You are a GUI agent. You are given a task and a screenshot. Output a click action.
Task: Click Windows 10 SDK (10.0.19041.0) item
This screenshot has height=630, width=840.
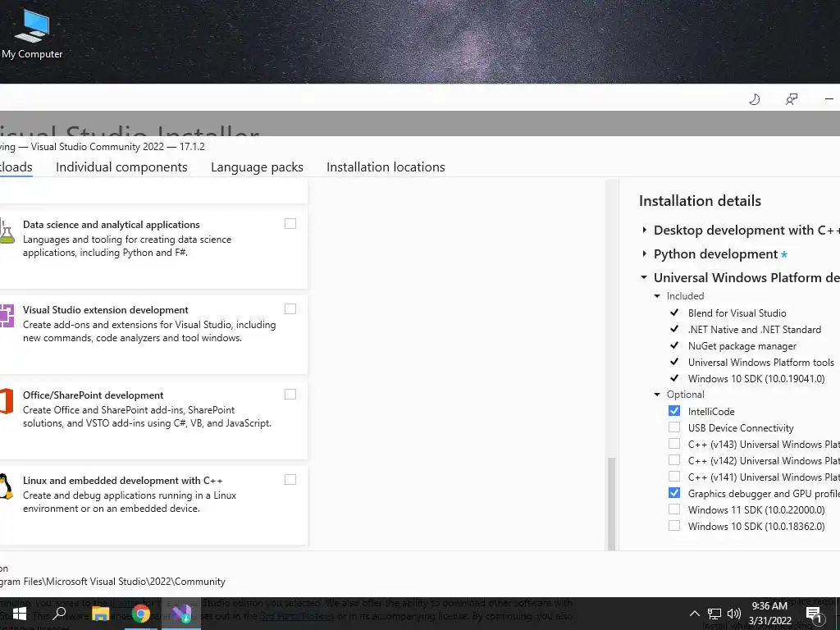[x=756, y=379]
